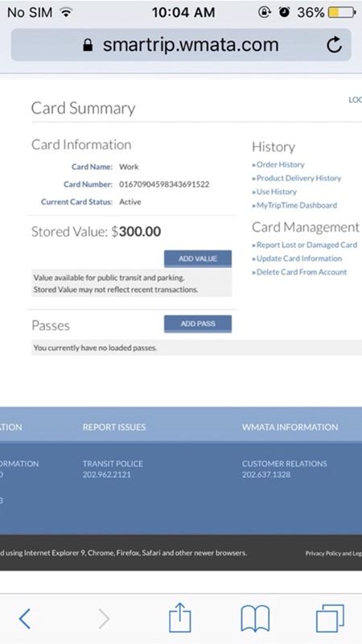Click the ADD PASS button
Viewport: 362px width, 644px height.
(198, 324)
